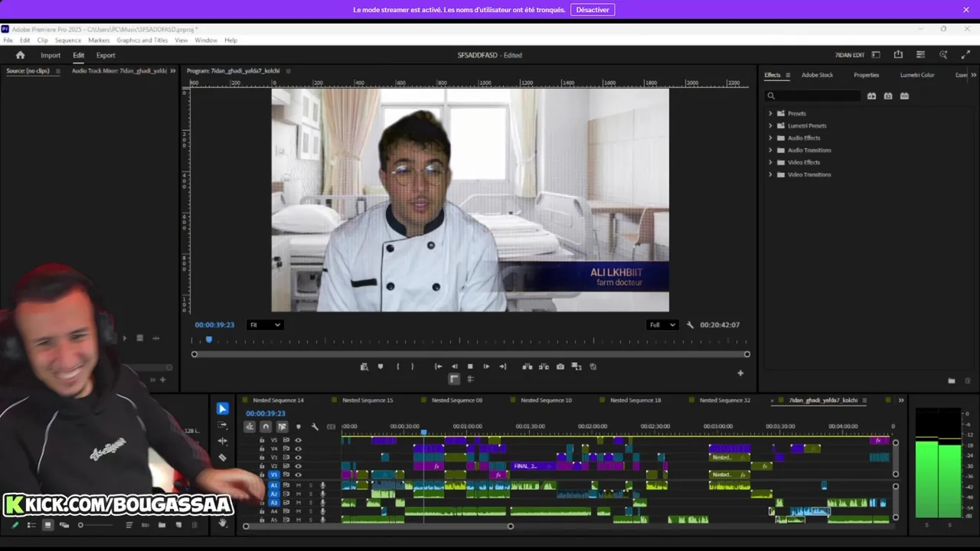
Task: Go to Out point
Action: 502,367
